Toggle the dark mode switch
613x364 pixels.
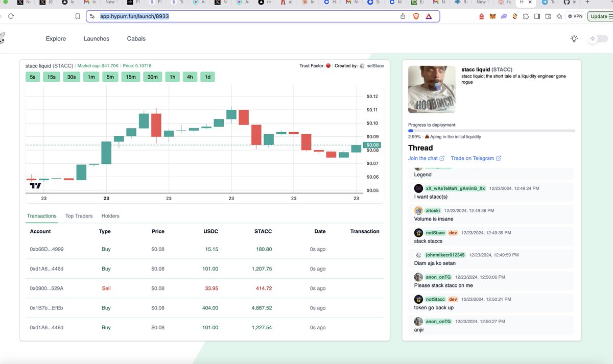tap(598, 39)
